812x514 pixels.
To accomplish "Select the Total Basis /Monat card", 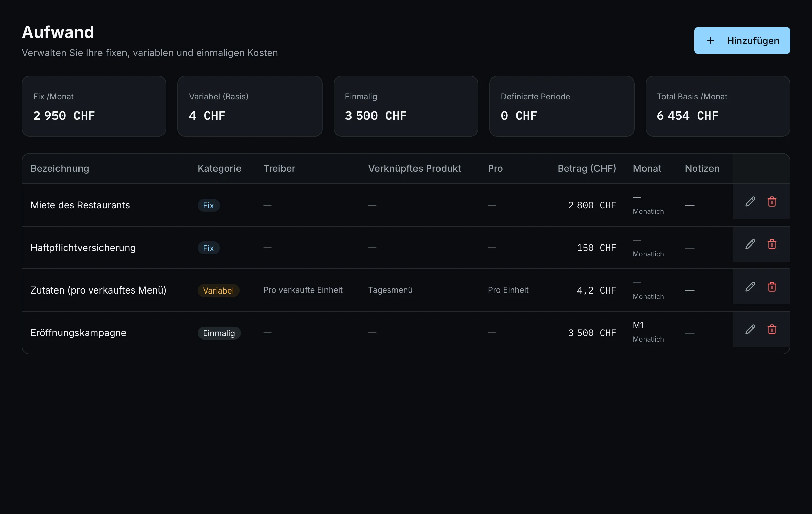I will coord(718,106).
